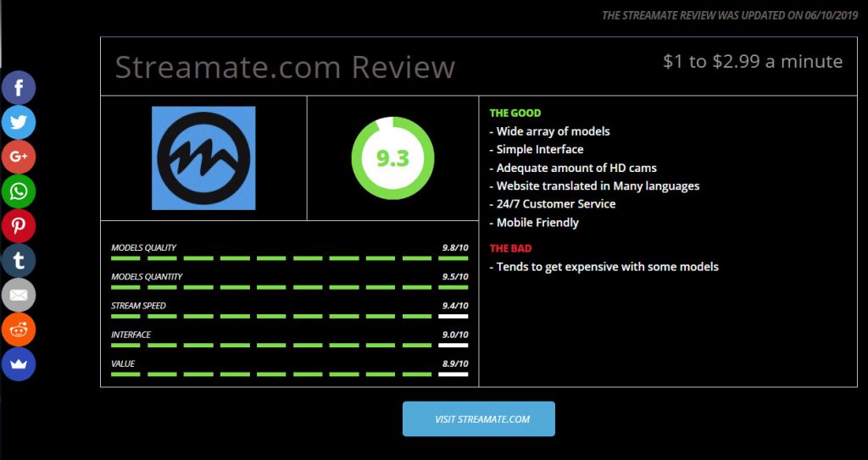Submit the page to Reddit icon
This screenshot has width=868, height=460.
18,330
